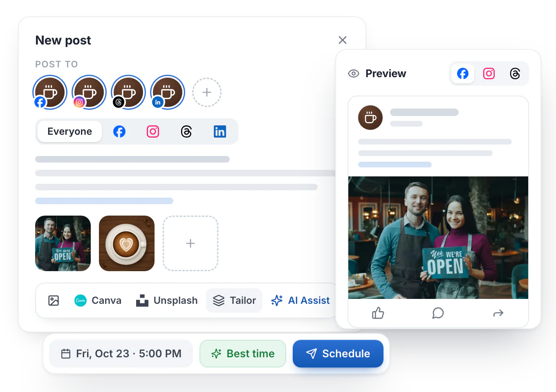The width and height of the screenshot is (556, 392).
Task: Launch AI Assist
Action: click(x=300, y=301)
